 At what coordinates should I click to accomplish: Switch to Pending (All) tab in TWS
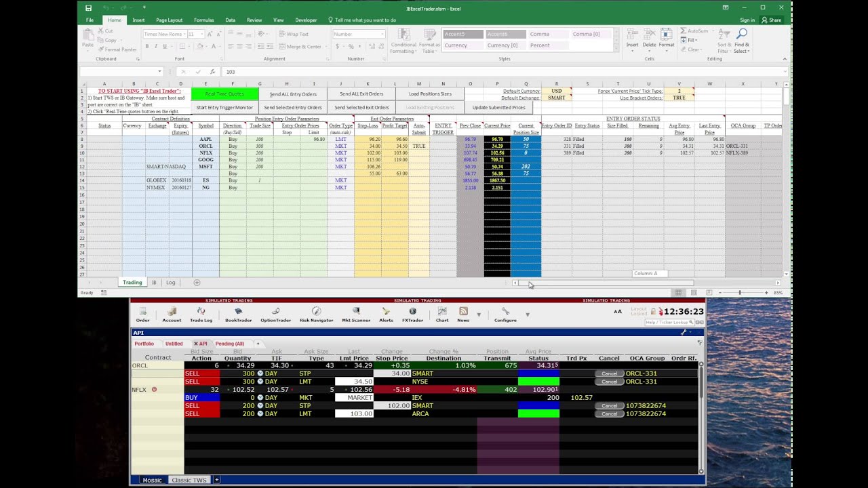[x=230, y=344]
